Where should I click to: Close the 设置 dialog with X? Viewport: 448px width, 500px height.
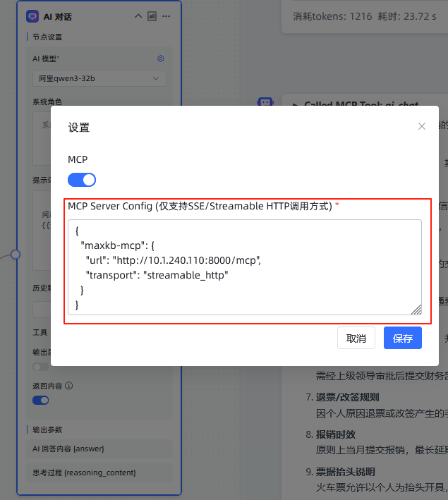click(x=422, y=126)
